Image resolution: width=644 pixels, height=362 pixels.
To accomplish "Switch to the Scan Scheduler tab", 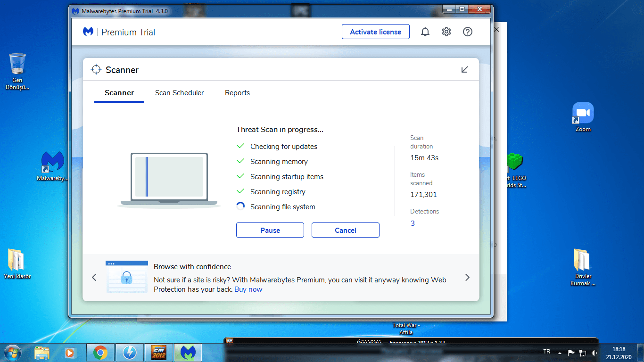I will pos(180,93).
